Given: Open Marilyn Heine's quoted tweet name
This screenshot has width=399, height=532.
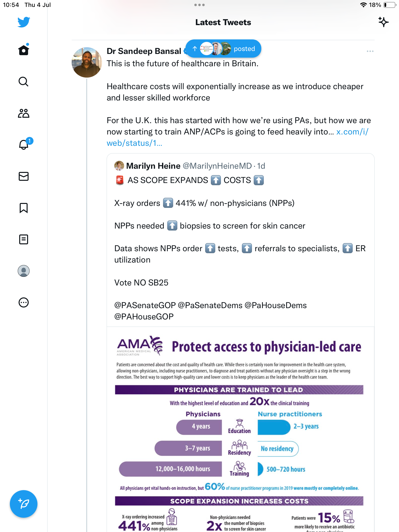Looking at the screenshot, I should coord(153,166).
